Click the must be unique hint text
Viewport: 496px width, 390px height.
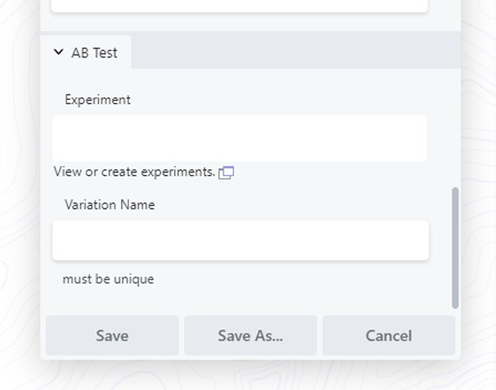click(x=108, y=279)
